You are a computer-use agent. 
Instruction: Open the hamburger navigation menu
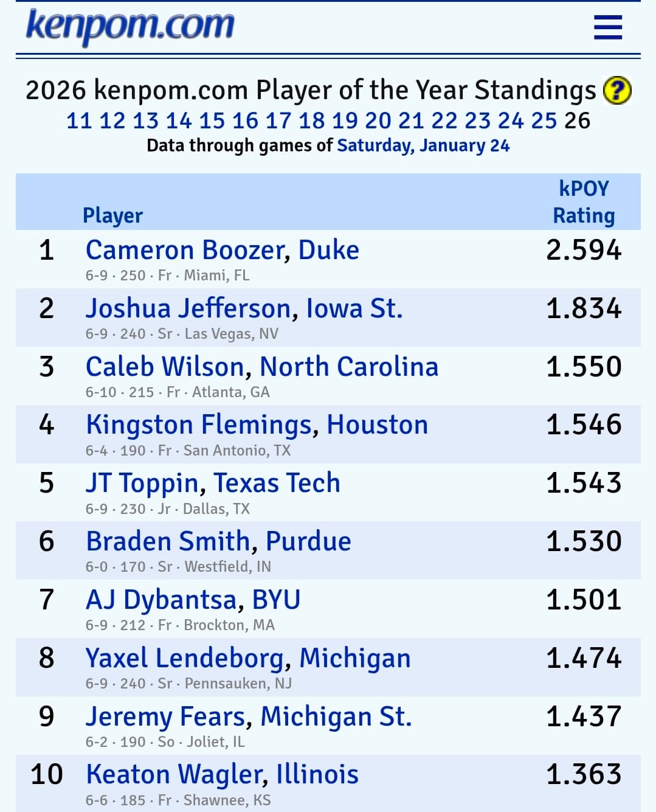point(607,27)
